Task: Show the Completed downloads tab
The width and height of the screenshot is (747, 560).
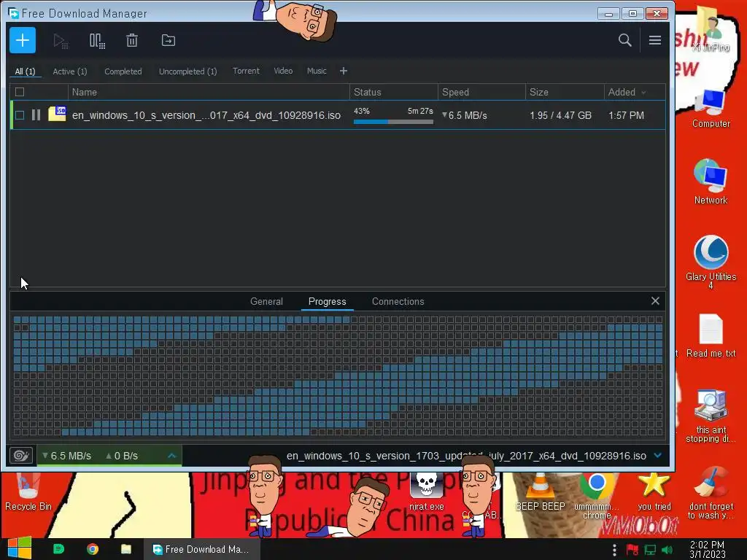Action: point(123,71)
